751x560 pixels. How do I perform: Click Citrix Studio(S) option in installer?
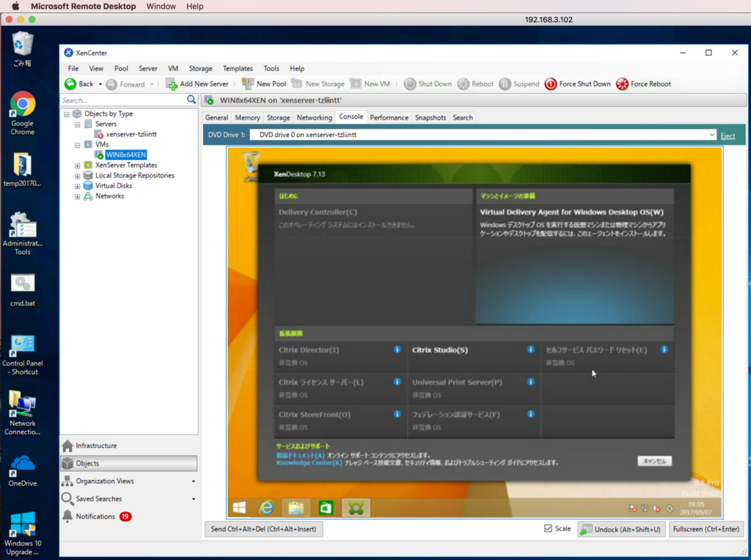(x=440, y=350)
